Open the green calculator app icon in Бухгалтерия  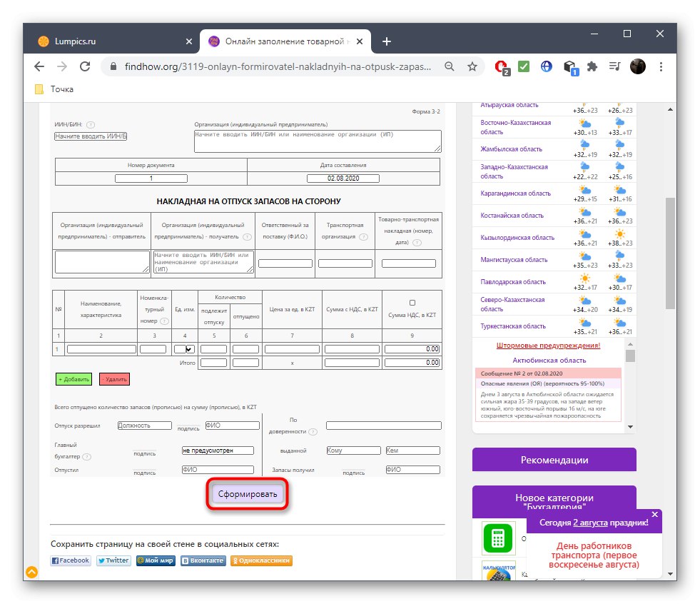tap(497, 539)
